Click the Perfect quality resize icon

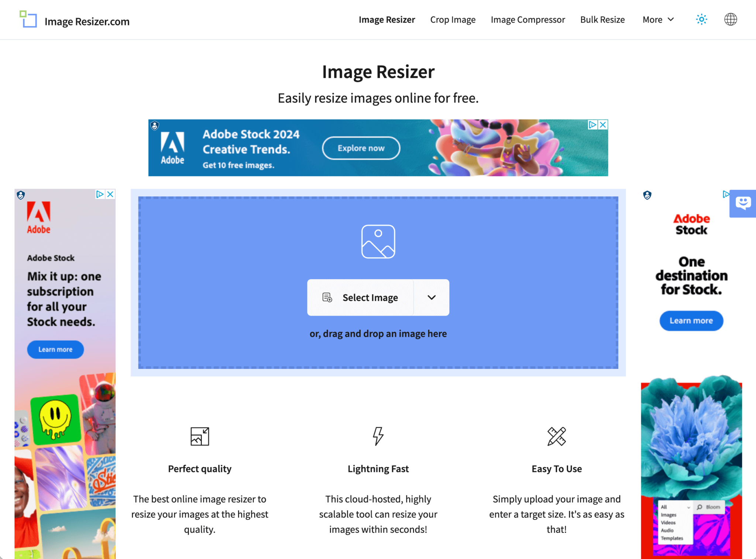click(x=199, y=436)
